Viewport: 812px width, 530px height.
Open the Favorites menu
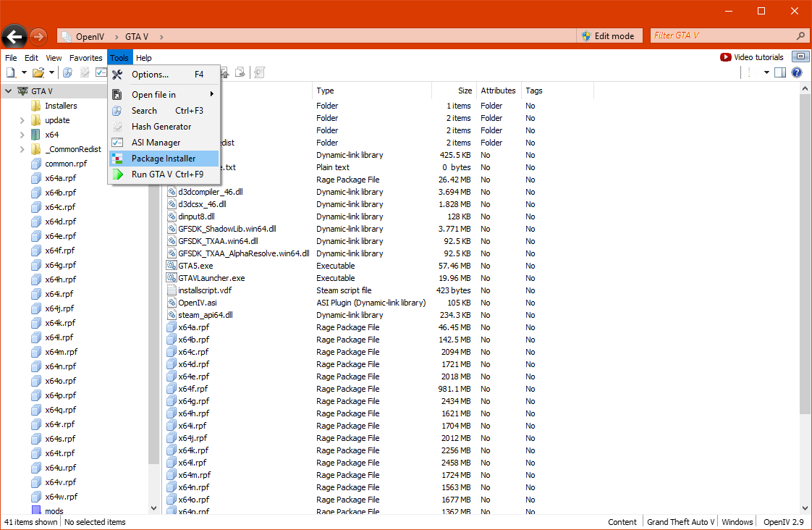point(86,58)
